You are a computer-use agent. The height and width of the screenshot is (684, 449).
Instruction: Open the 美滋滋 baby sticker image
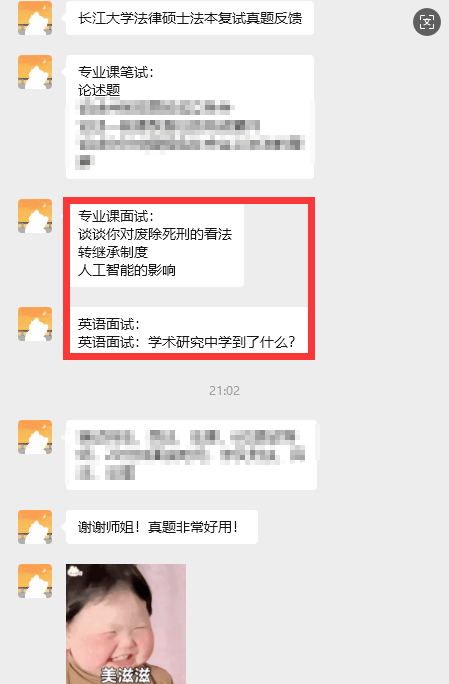tap(126, 624)
